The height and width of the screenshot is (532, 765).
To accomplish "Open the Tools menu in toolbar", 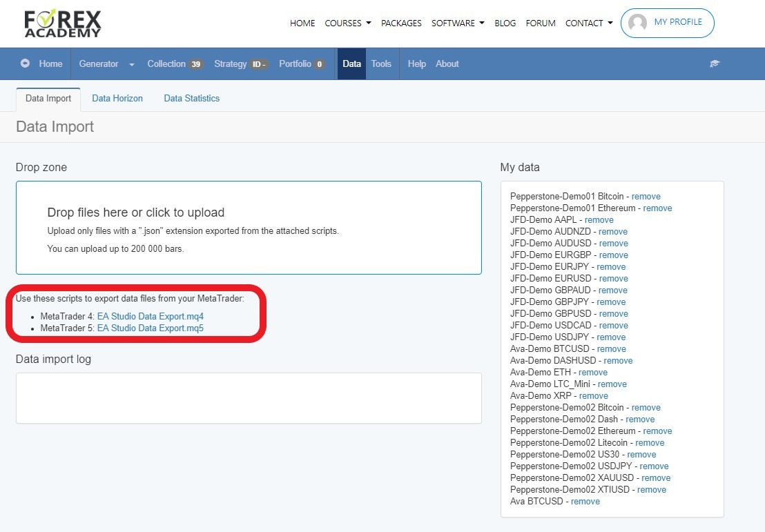I will (381, 63).
